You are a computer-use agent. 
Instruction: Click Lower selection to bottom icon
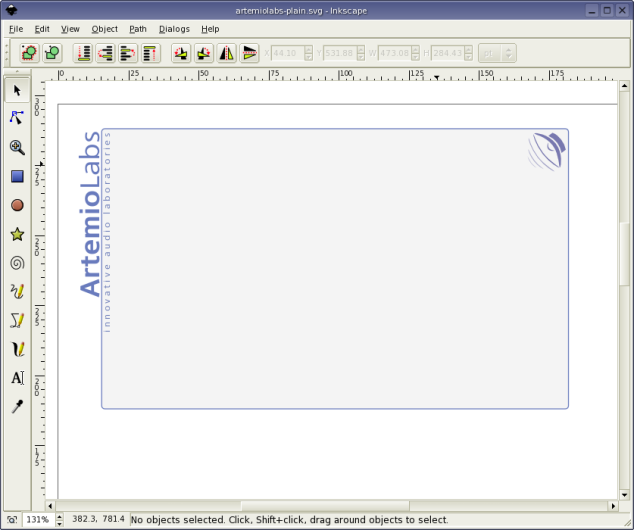(x=83, y=53)
